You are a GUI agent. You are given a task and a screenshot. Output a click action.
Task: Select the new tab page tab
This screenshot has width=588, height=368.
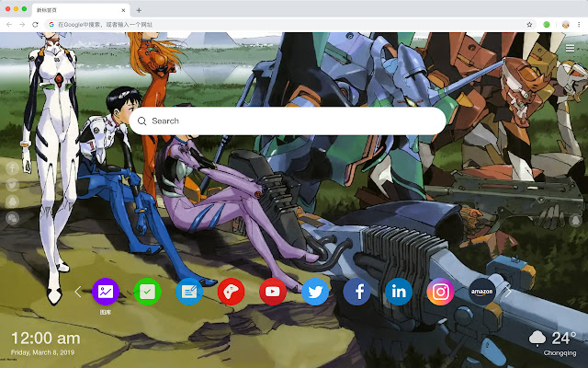[x=81, y=10]
